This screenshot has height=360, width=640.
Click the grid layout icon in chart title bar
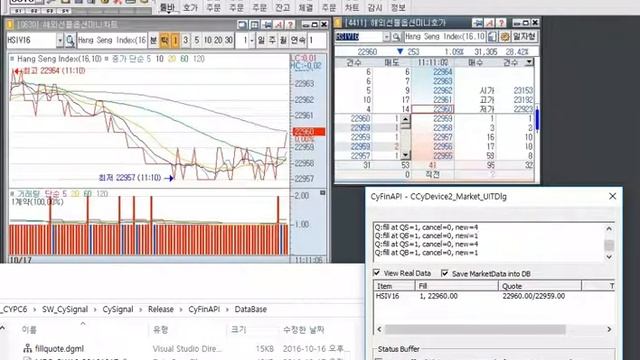pyautogui.click(x=254, y=24)
